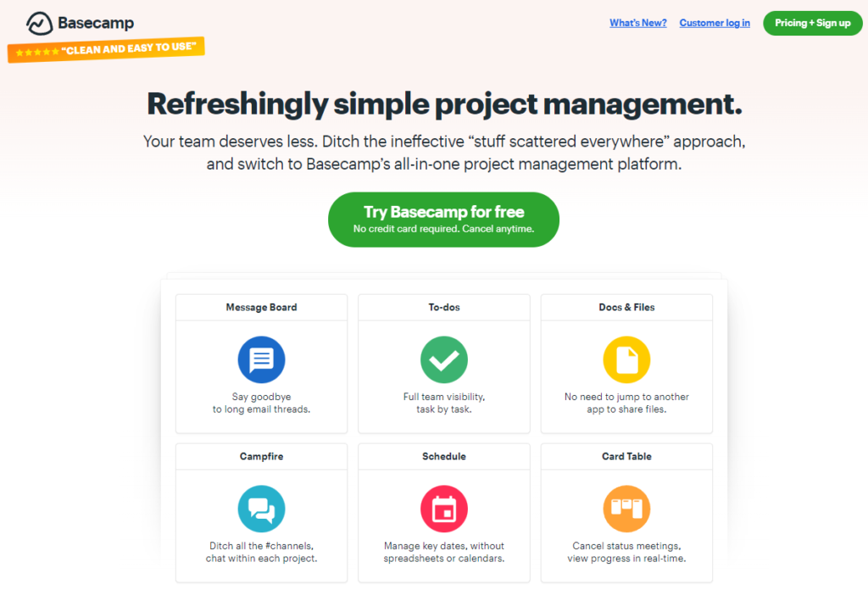The width and height of the screenshot is (868, 590).
Task: Open the What's New? link
Action: [x=637, y=23]
